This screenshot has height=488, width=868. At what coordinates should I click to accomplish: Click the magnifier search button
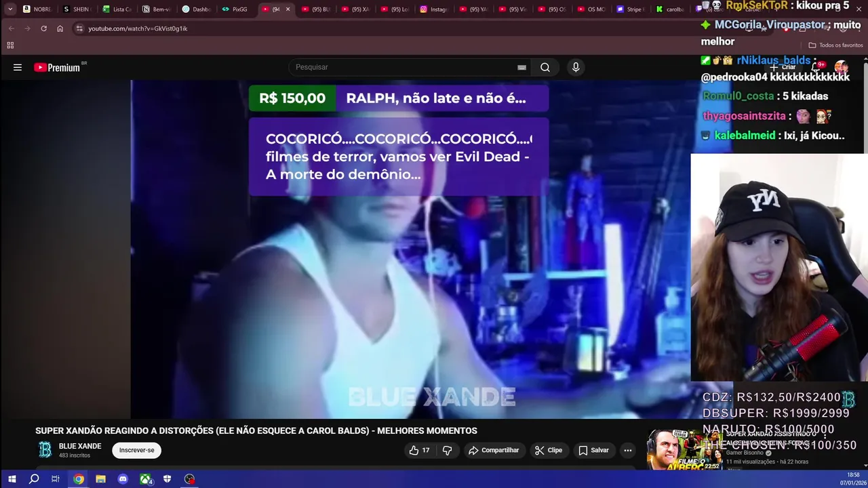[545, 67]
